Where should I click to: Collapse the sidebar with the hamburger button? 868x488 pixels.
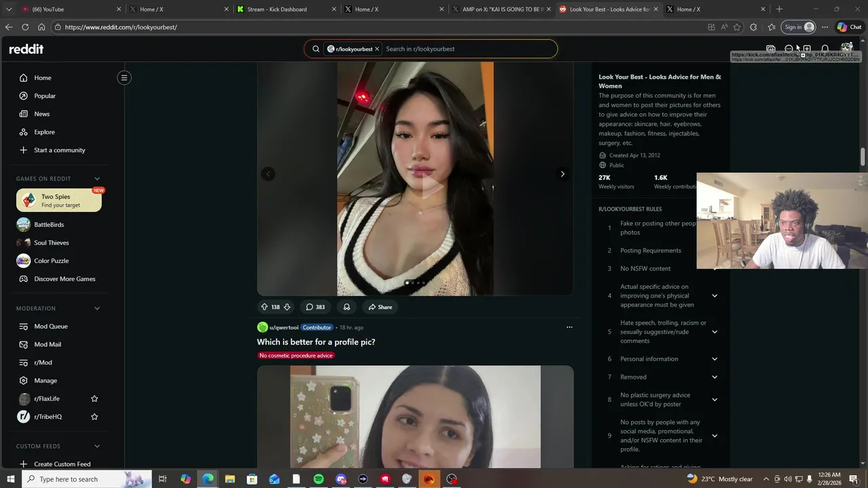pos(124,78)
